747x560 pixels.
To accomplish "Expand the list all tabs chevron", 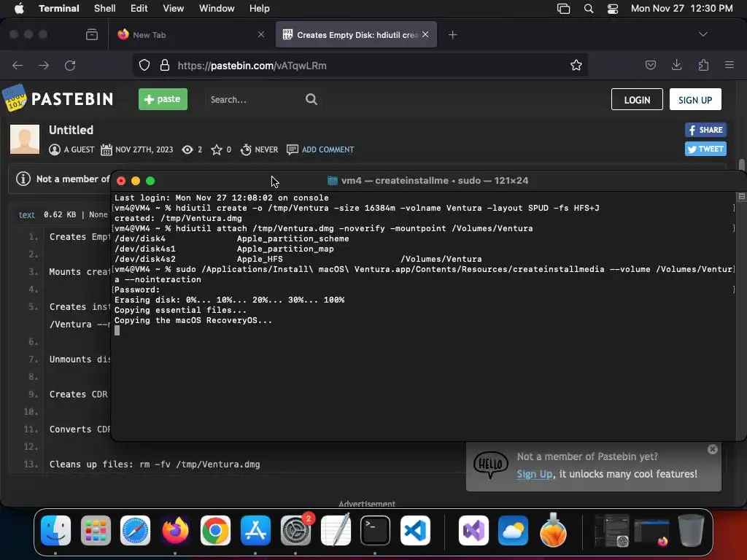I will click(x=703, y=34).
